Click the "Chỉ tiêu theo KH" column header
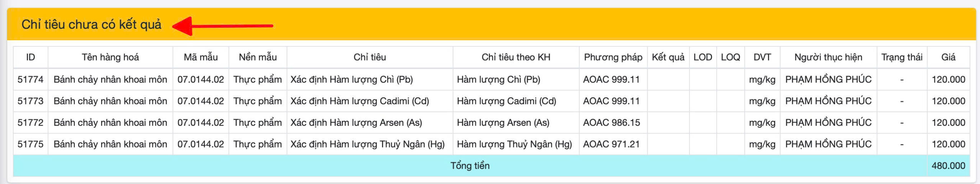This screenshot has width=980, height=184. tap(516, 58)
